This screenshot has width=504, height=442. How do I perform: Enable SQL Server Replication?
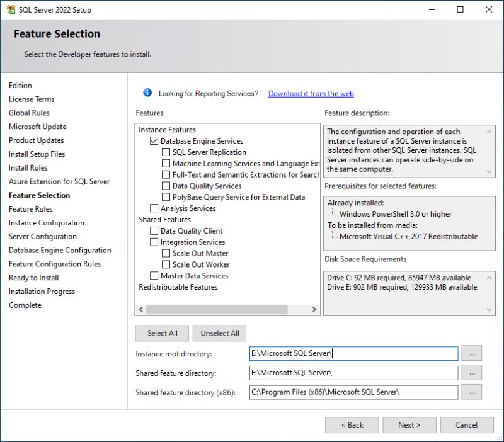(x=166, y=151)
